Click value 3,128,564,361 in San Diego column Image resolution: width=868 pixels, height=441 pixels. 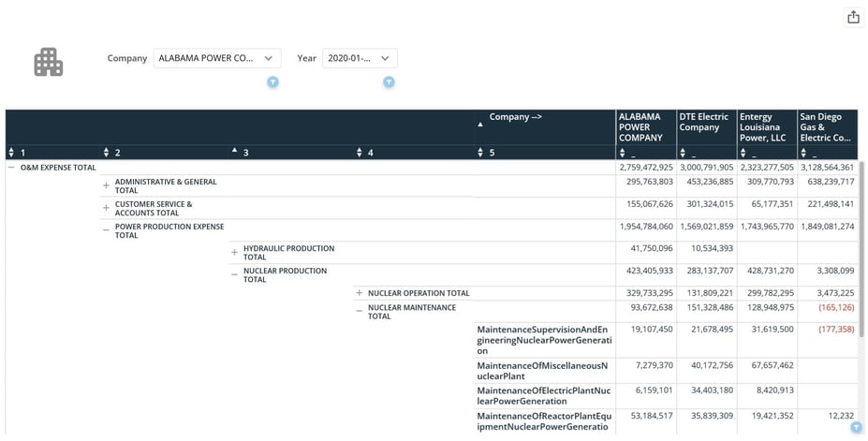point(827,167)
